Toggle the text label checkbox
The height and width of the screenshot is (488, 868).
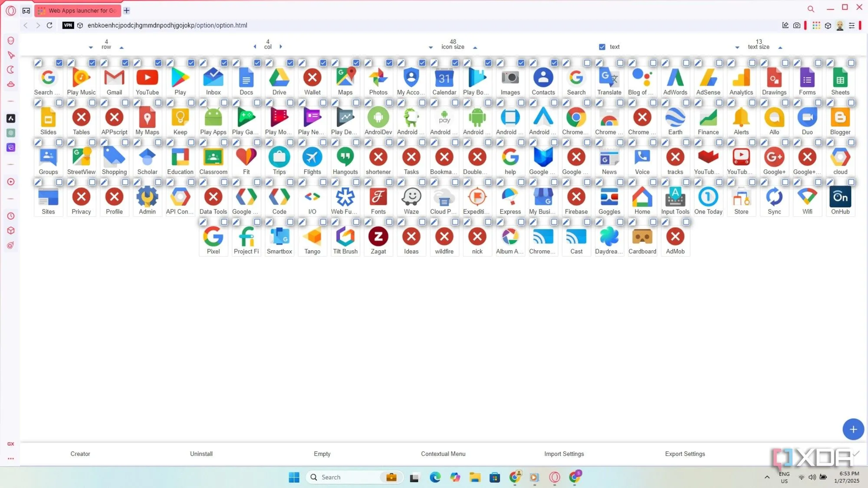click(602, 47)
